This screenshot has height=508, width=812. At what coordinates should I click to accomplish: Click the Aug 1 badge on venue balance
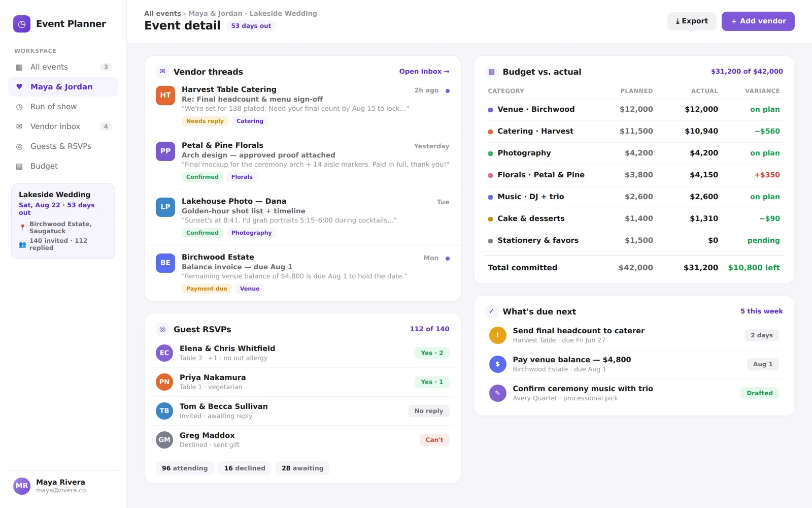click(763, 364)
